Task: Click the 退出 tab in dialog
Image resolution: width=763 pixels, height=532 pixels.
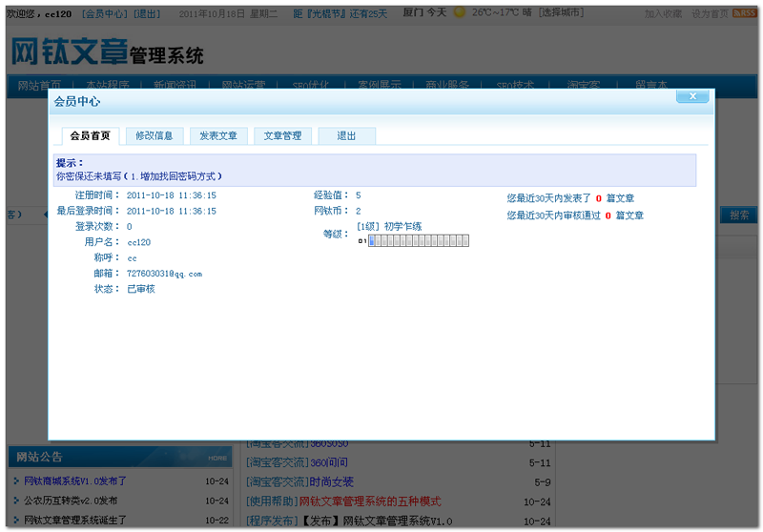Action: pos(346,136)
